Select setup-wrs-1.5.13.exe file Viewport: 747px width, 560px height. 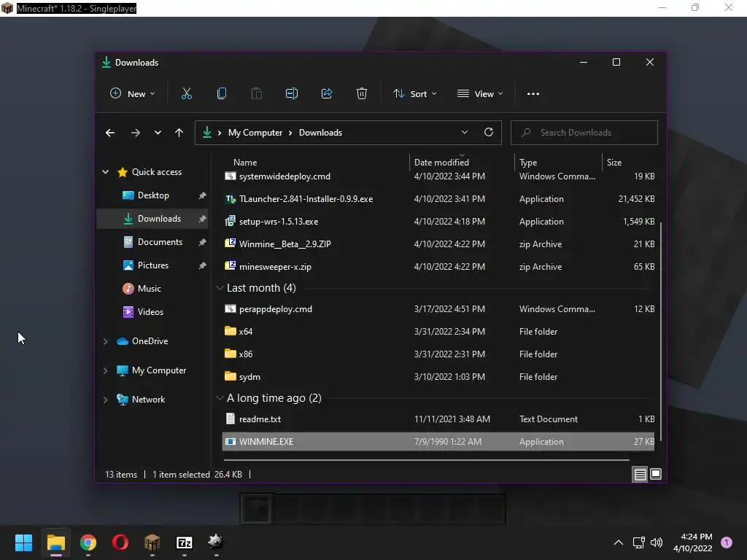click(x=438, y=222)
